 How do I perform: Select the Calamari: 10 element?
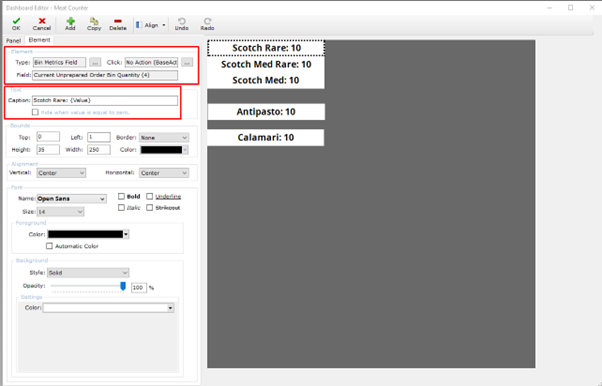266,138
